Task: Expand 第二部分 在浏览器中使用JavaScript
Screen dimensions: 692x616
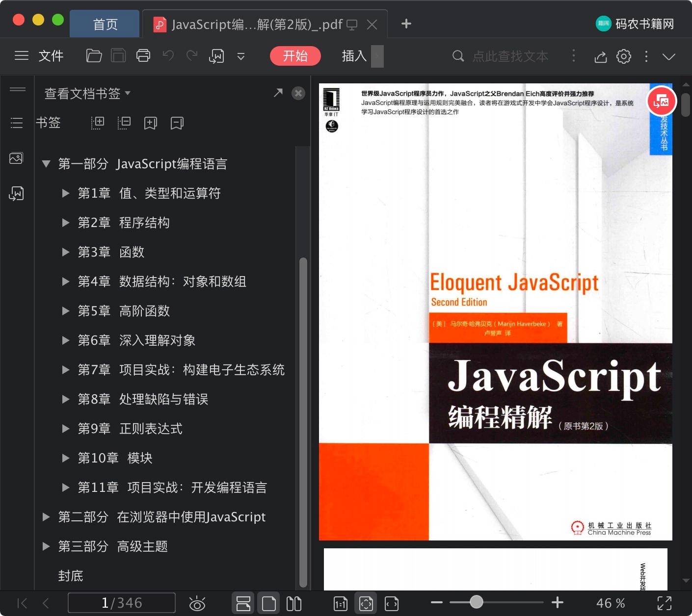Action: [x=46, y=517]
